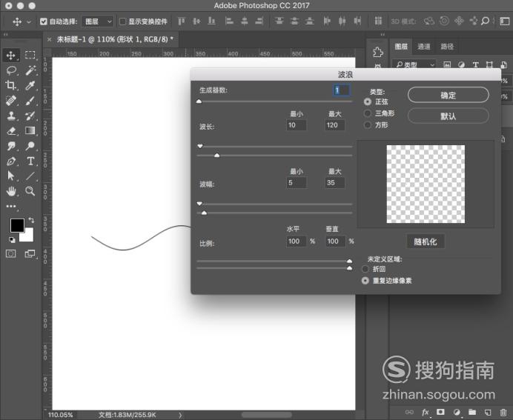The width and height of the screenshot is (513, 420).
Task: Select the Eraser tool
Action: point(11,130)
